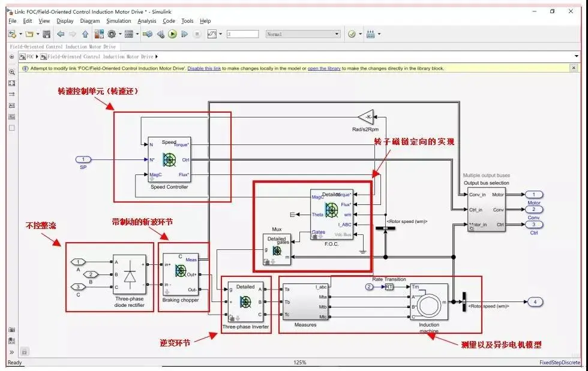Viewport: 588px width, 371px height.
Task: Click the Annotation palette icon
Action: point(11,105)
